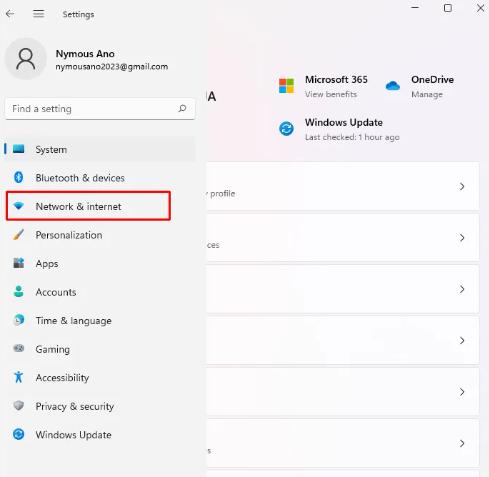Click the Find a setting search box
489x477 pixels.
100,109
